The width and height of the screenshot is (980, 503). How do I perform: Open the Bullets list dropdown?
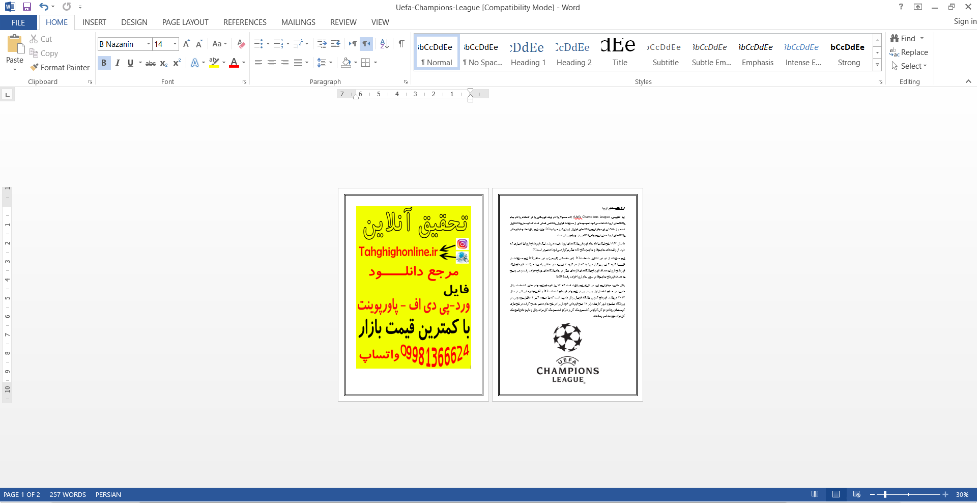tap(268, 44)
